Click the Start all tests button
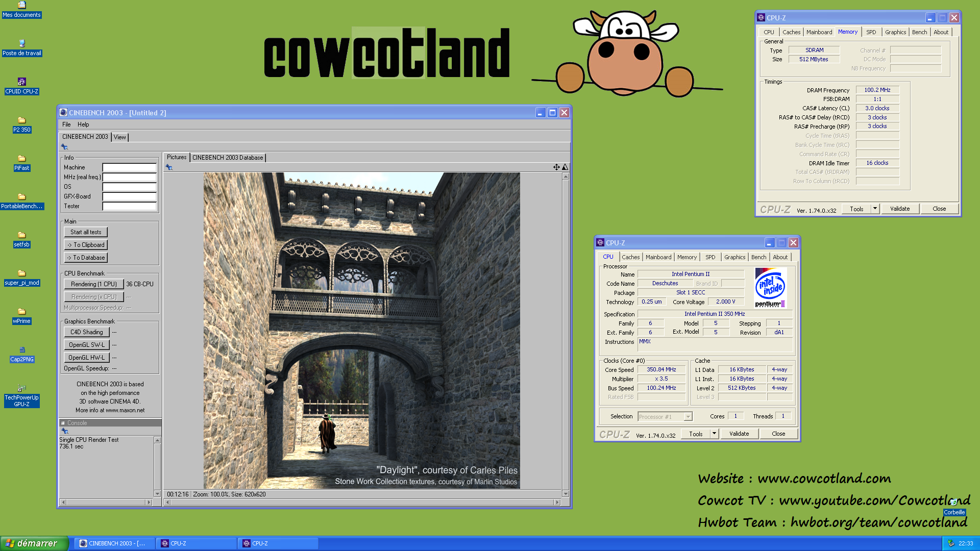 click(x=86, y=232)
